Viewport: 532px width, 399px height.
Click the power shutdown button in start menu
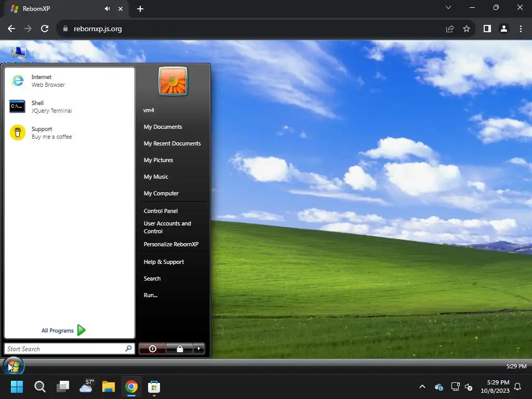(x=152, y=349)
